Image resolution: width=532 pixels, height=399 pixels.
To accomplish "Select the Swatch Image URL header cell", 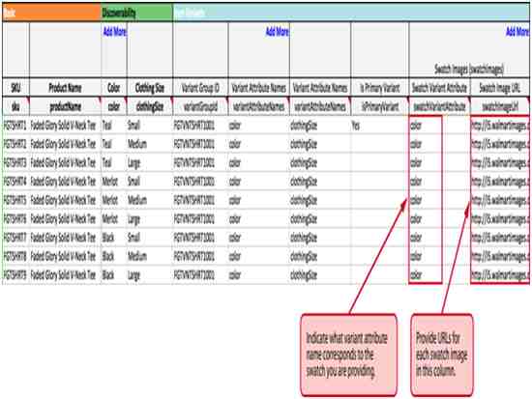I will coord(500,88).
